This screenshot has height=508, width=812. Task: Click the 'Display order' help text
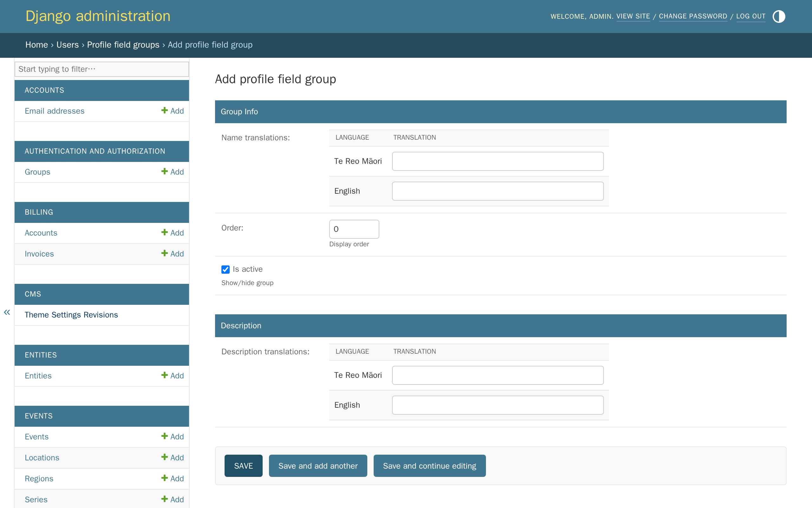click(x=349, y=244)
